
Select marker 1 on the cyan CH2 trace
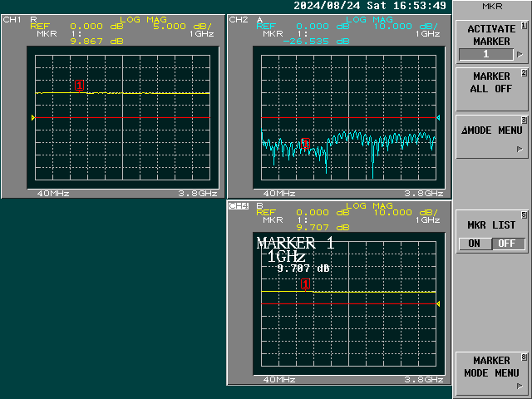coord(306,143)
